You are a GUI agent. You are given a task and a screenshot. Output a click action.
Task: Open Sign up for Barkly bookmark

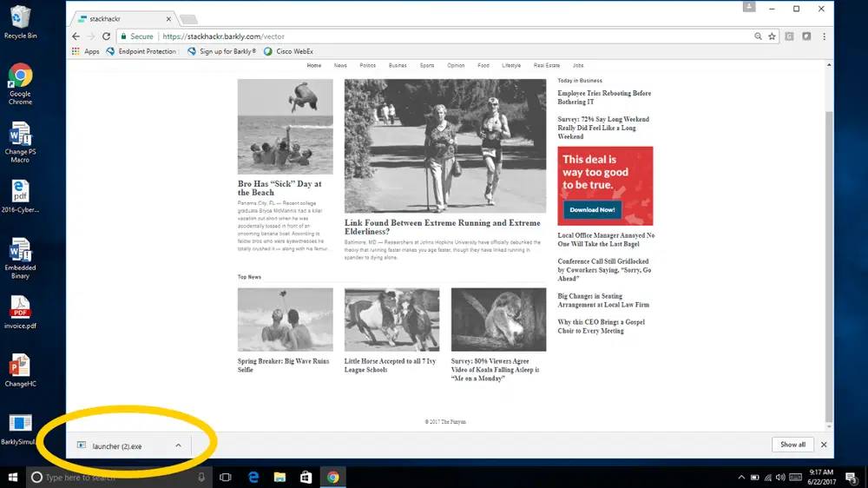tap(221, 51)
